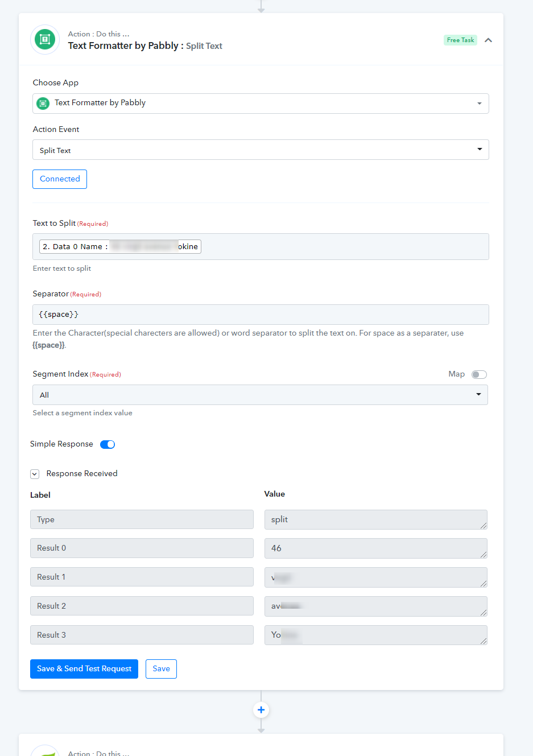533x756 pixels.
Task: Open the Choose App dropdown
Action: (x=261, y=104)
